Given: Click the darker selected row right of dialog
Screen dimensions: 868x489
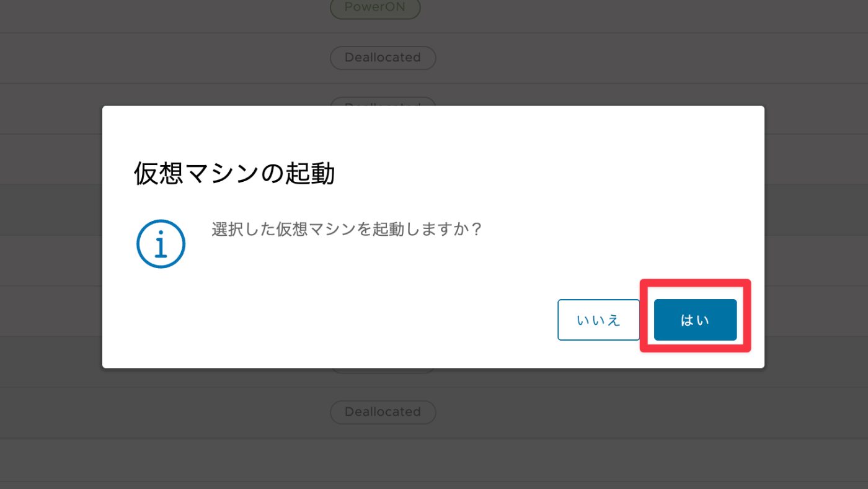Looking at the screenshot, I should tap(816, 210).
